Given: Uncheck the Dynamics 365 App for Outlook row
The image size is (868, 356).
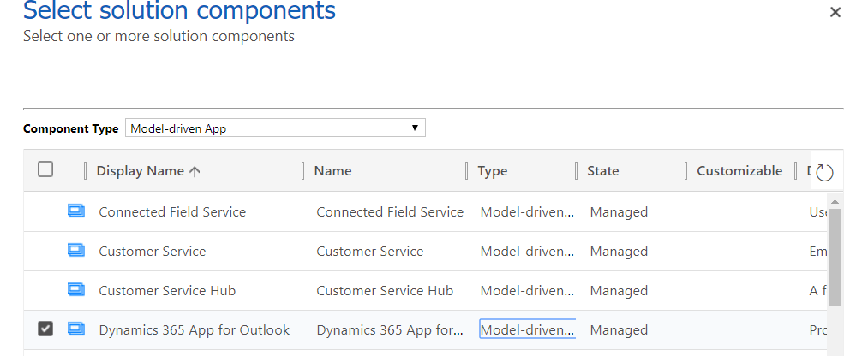Looking at the screenshot, I should (x=45, y=329).
